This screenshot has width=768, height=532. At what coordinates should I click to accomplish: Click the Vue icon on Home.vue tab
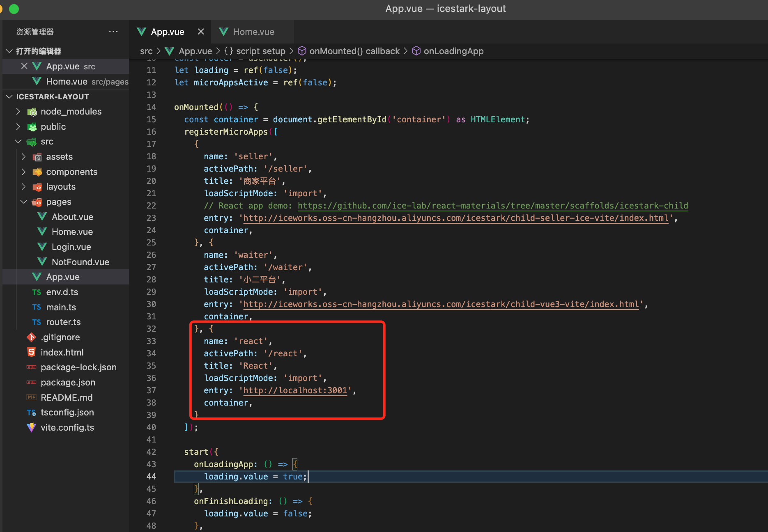click(224, 32)
